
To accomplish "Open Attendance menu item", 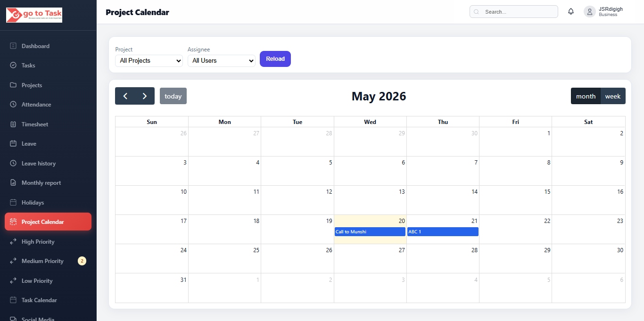I will tap(48, 105).
